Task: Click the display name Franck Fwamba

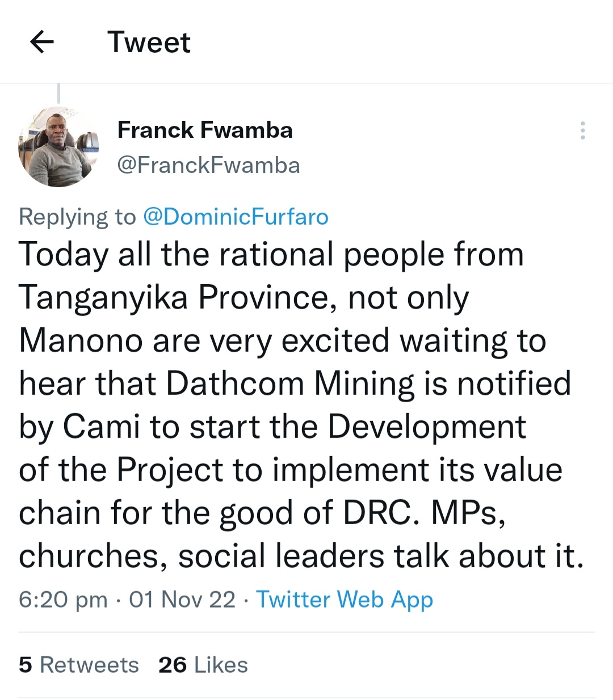Action: 205,130
